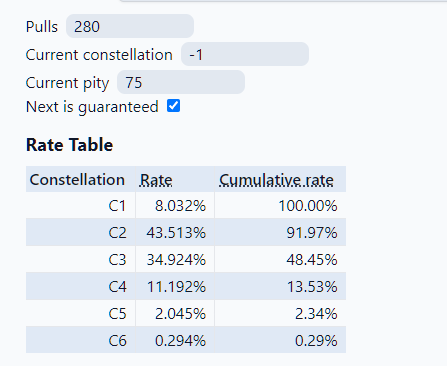Click the Rate Table heading
The height and width of the screenshot is (366, 447).
(69, 145)
